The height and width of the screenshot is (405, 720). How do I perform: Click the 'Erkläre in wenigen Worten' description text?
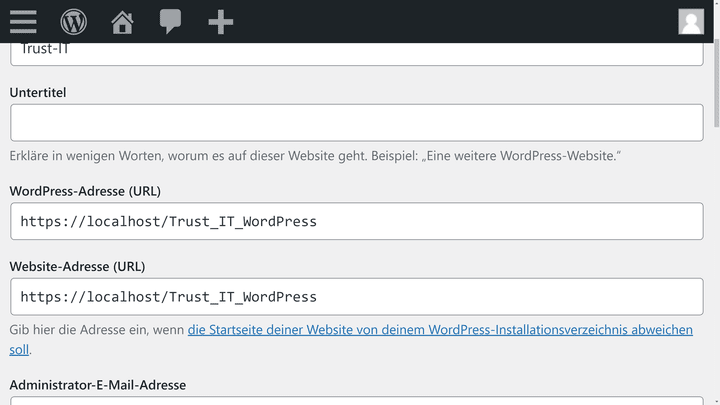pos(315,156)
